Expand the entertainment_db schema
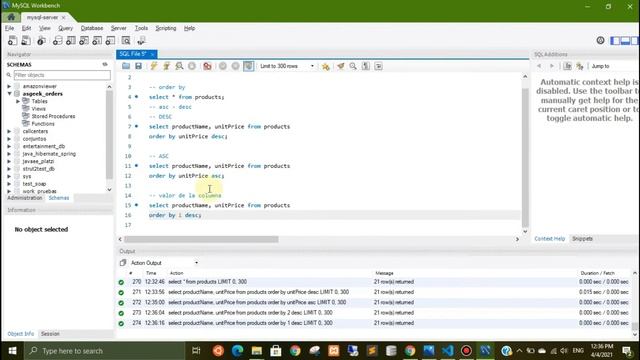The height and width of the screenshot is (360, 640). click(x=9, y=146)
